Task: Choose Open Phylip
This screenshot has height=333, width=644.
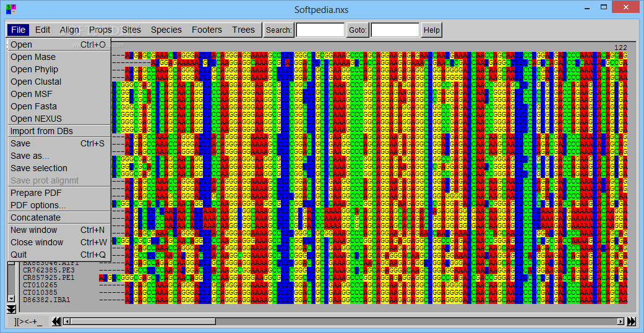Action: (58, 69)
